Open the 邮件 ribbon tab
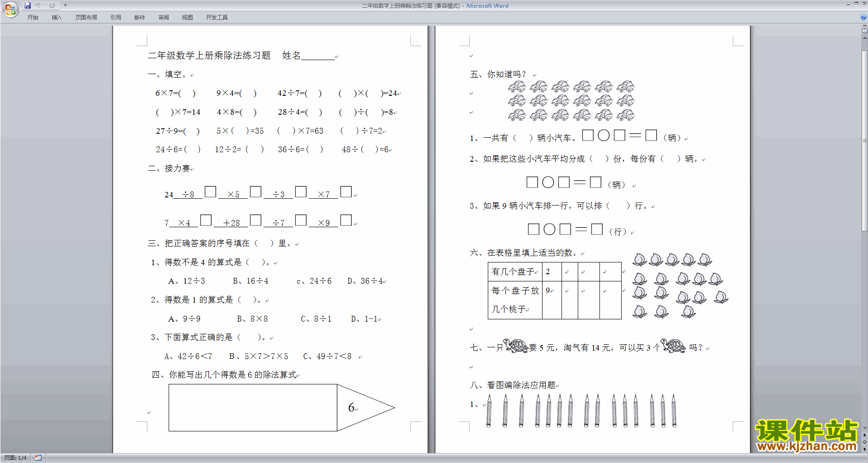868x463 pixels. 140,18
